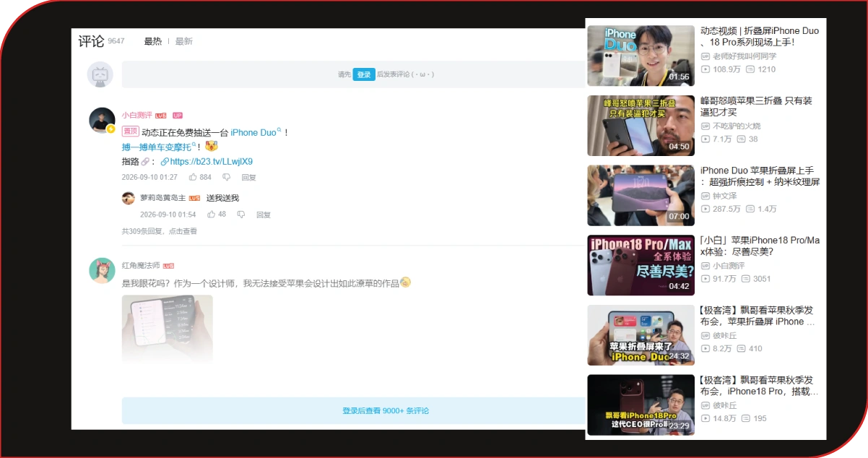
Task: Click the play-count icon beside 91.7万
Action: pyautogui.click(x=706, y=279)
